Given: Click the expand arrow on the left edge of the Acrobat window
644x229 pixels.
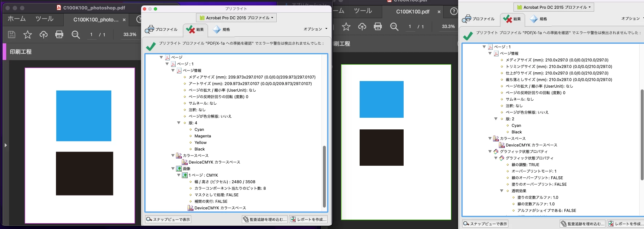Looking at the screenshot, I should [x=5, y=145].
